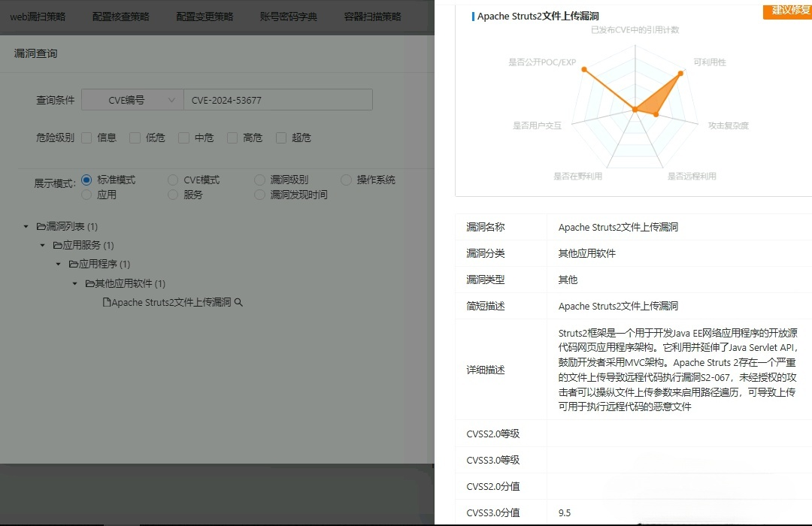Select Apache Struts2文件上传漏洞 in the tree

[x=173, y=302]
